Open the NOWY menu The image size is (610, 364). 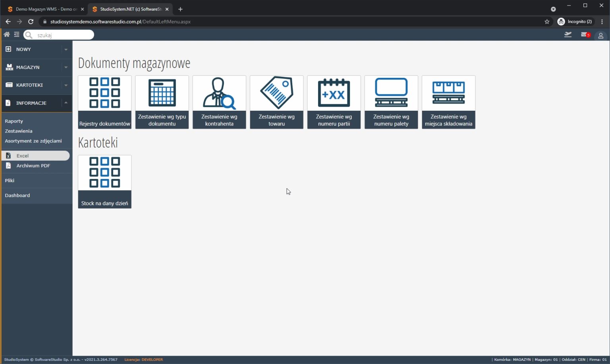[23, 49]
